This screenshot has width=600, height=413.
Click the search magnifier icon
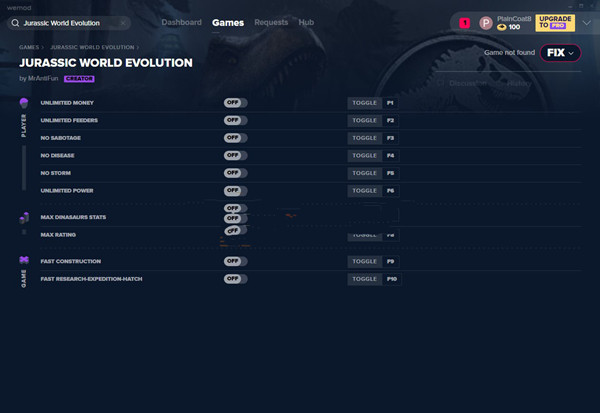(x=15, y=23)
